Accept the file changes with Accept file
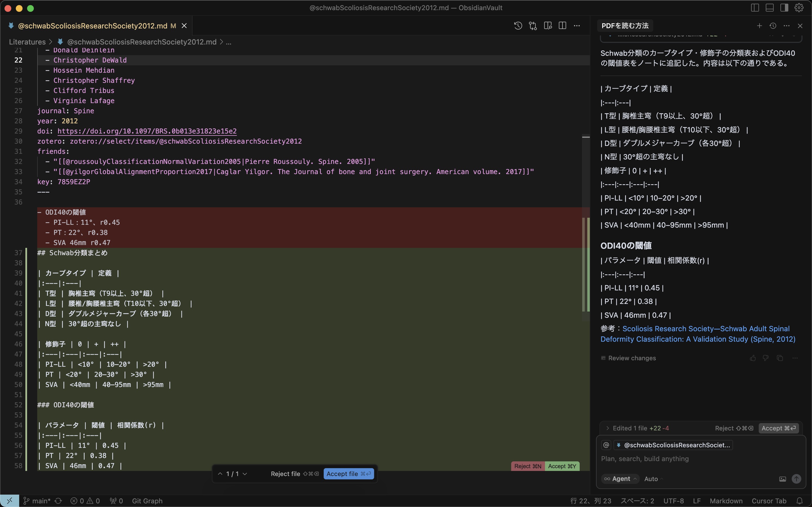The width and height of the screenshot is (812, 507). point(348,473)
